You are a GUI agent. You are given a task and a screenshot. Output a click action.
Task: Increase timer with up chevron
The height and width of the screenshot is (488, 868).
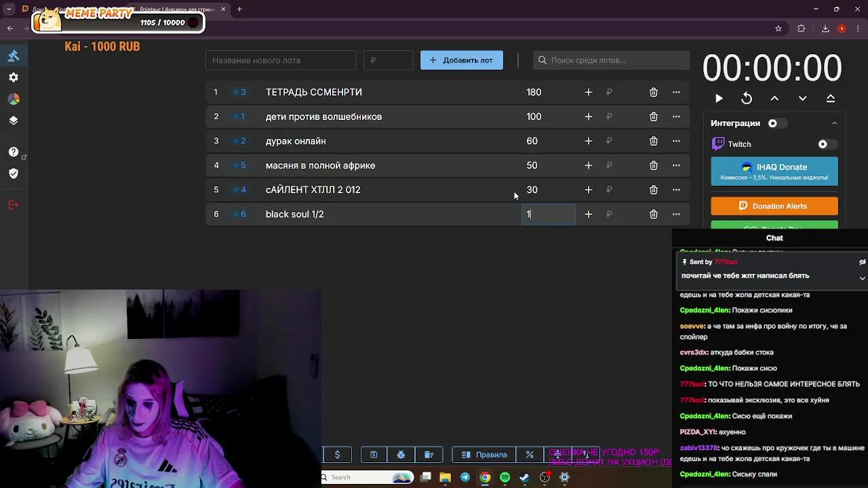[x=774, y=98]
